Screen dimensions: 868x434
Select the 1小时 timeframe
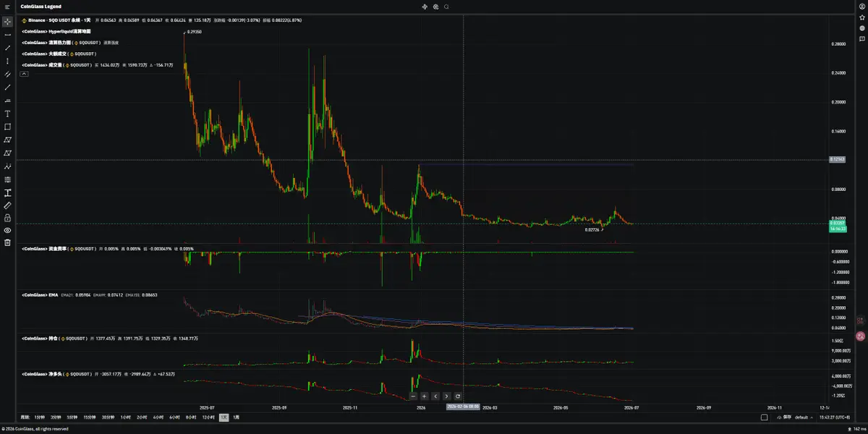pos(126,417)
